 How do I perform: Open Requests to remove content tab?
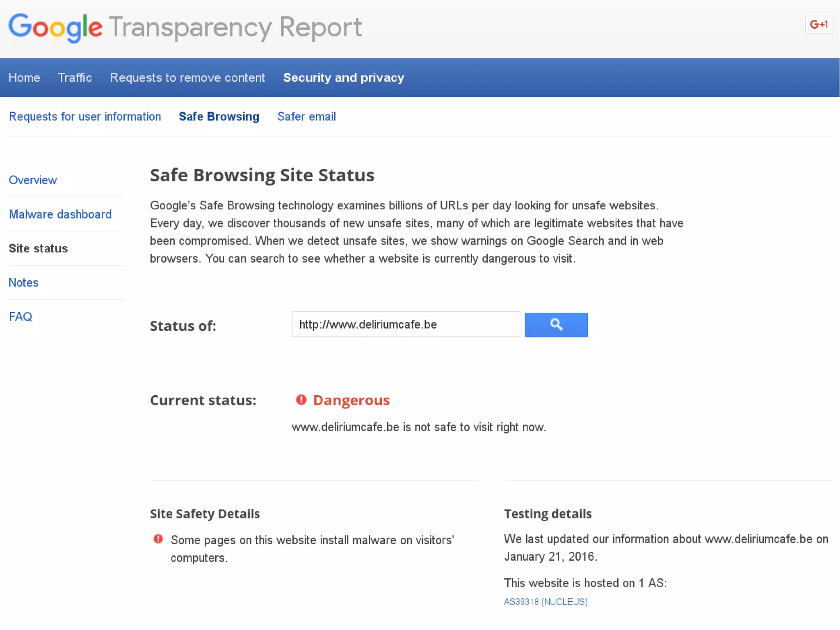[x=187, y=78]
